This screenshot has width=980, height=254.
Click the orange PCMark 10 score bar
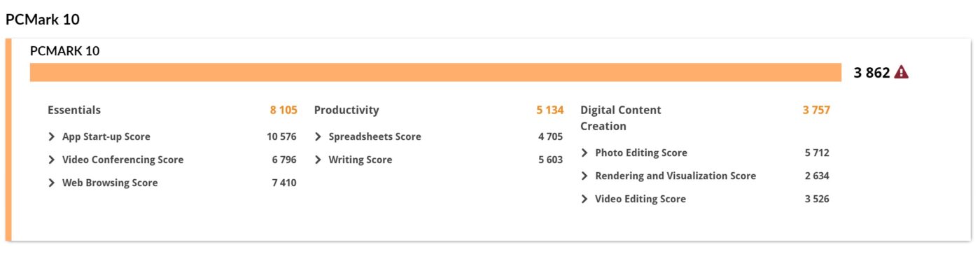click(435, 72)
